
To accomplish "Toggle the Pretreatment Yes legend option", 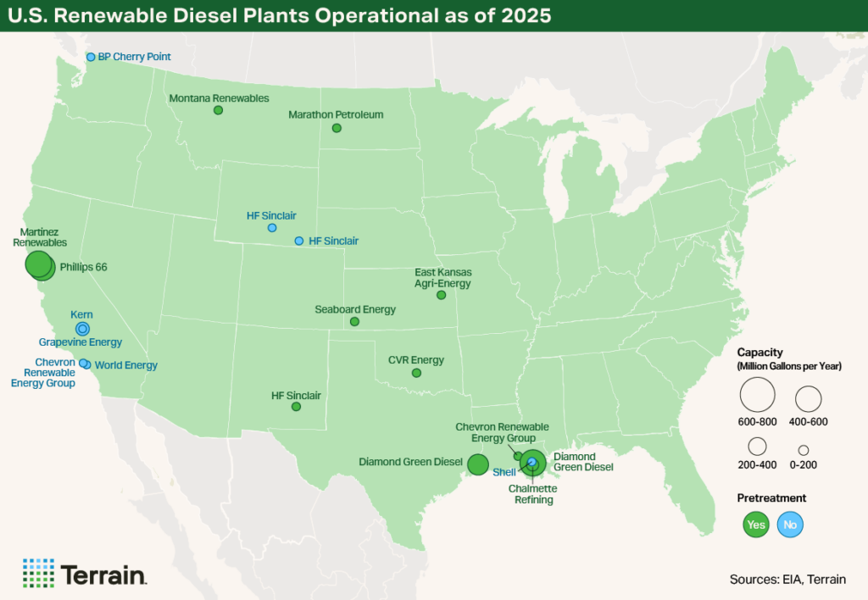I will (x=756, y=525).
